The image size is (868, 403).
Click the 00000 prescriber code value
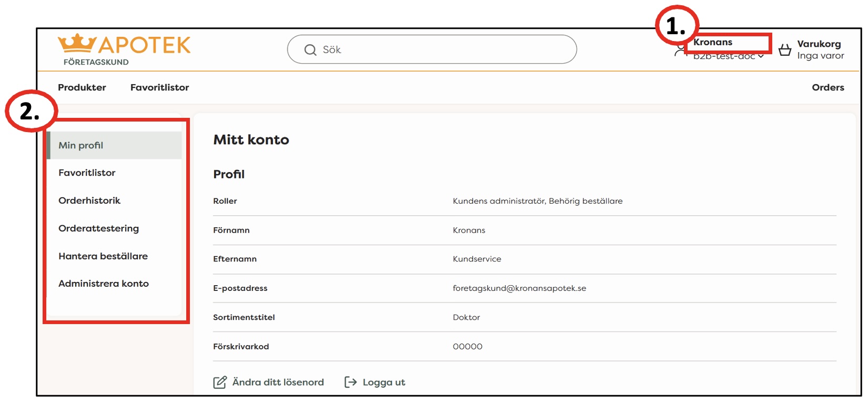coord(468,347)
